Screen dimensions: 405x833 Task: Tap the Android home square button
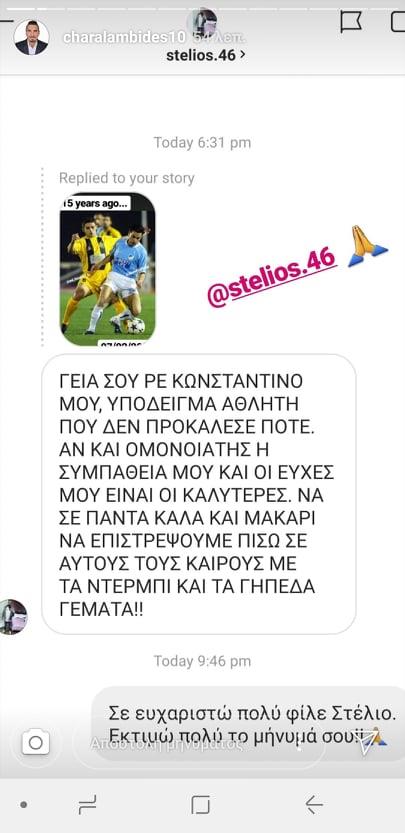[x=200, y=805]
